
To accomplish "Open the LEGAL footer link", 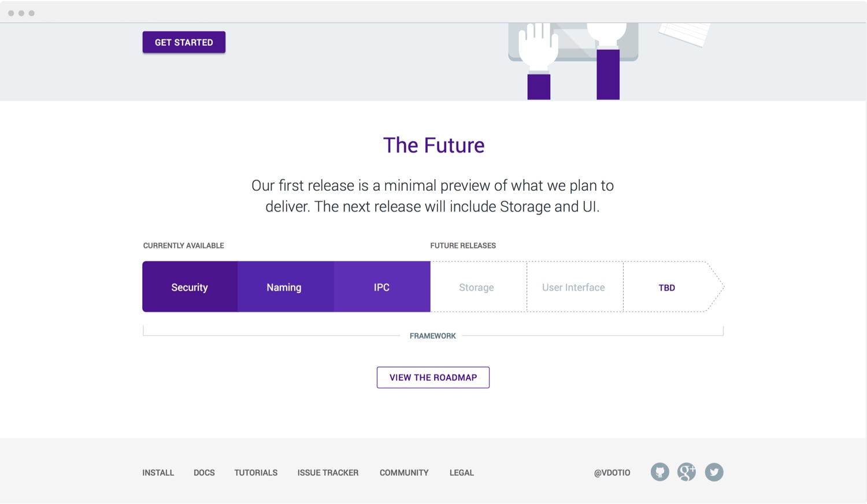I will [462, 473].
